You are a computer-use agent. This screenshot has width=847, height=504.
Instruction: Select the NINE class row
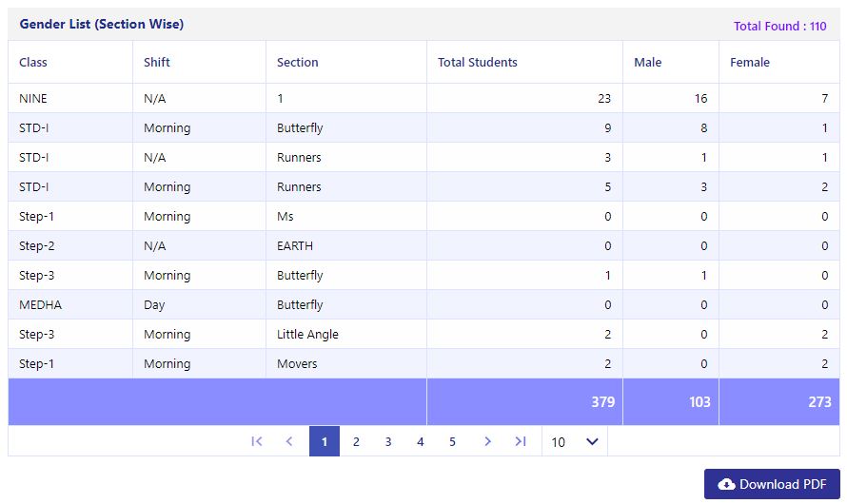[423, 98]
